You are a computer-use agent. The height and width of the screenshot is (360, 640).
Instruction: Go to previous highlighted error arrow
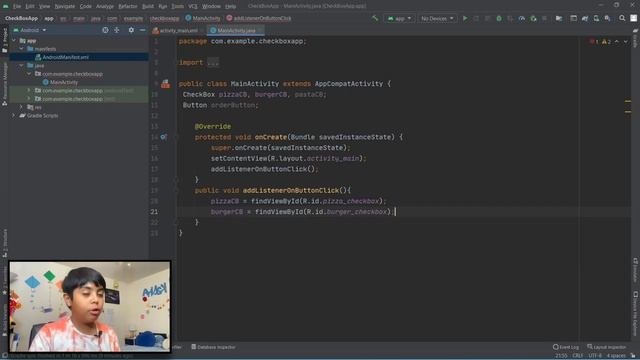(x=617, y=42)
